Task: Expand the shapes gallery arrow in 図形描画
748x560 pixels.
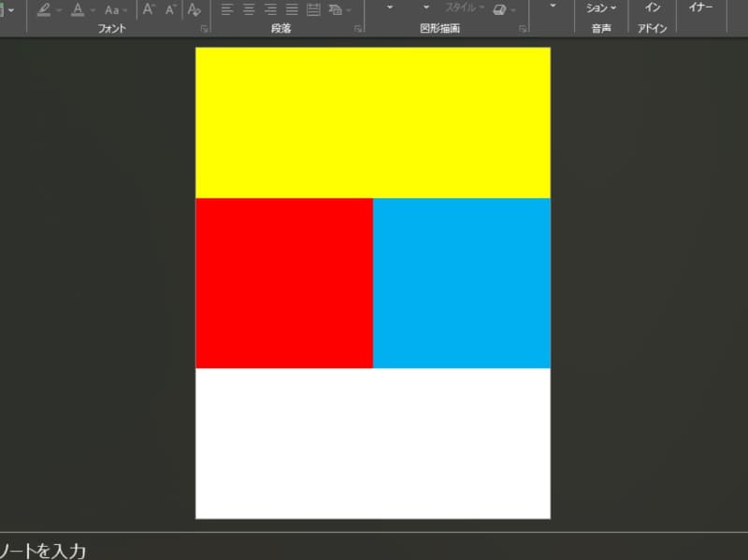Action: pyautogui.click(x=390, y=7)
